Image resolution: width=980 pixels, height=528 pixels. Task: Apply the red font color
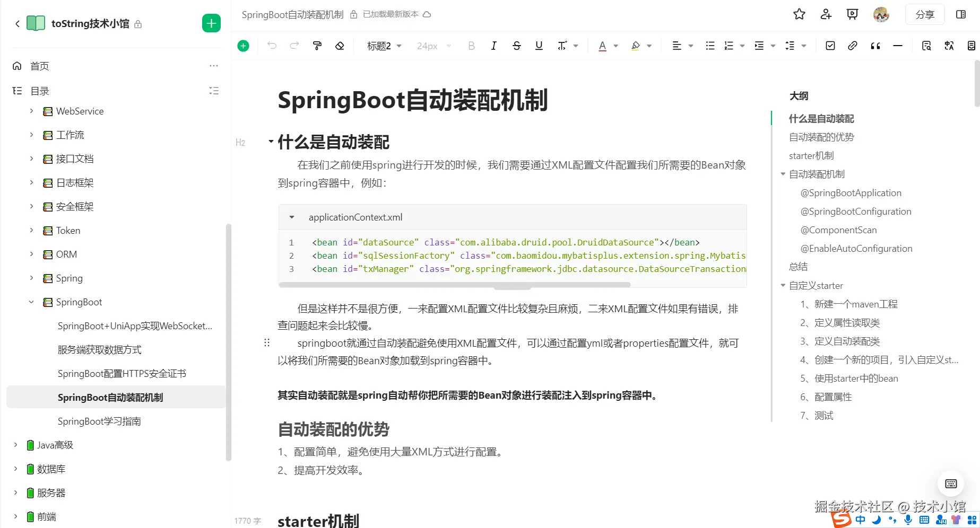tap(602, 46)
